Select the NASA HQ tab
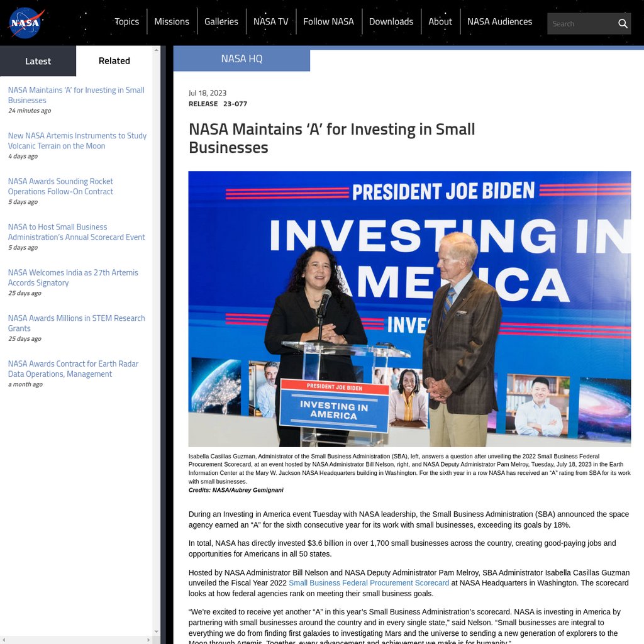The height and width of the screenshot is (644, 644). tap(241, 58)
